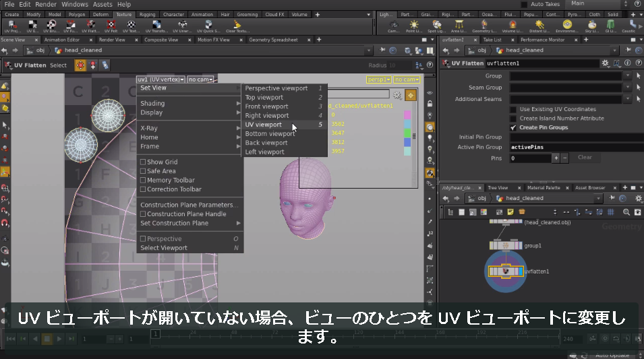
Task: Click the Clear Texture shelf tool
Action: pos(237,27)
